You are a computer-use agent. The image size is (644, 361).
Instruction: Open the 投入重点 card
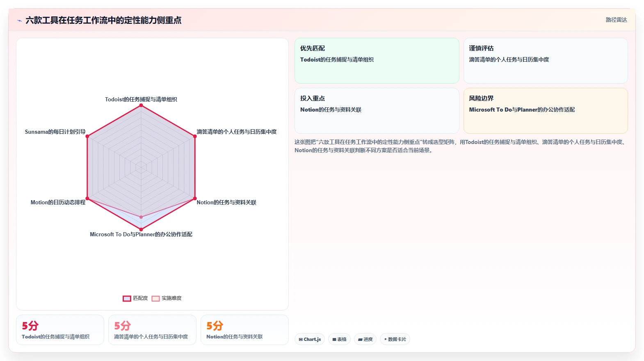click(377, 111)
